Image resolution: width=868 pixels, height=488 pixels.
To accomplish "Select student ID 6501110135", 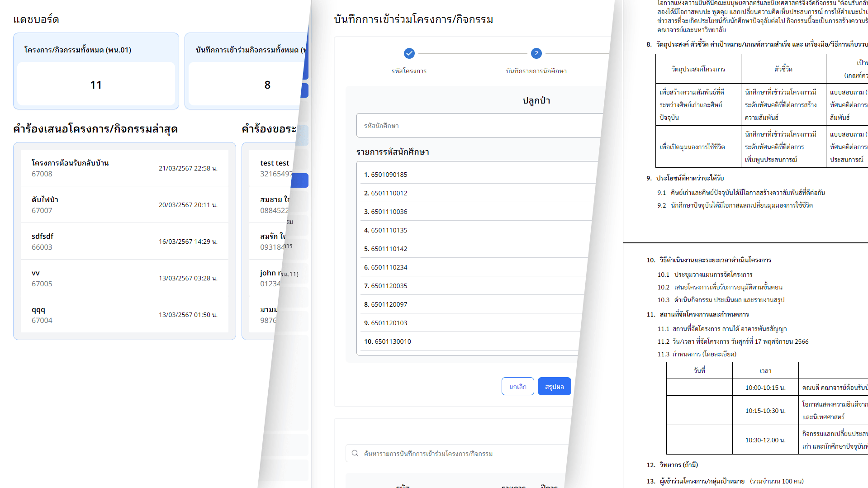I will tap(476, 230).
